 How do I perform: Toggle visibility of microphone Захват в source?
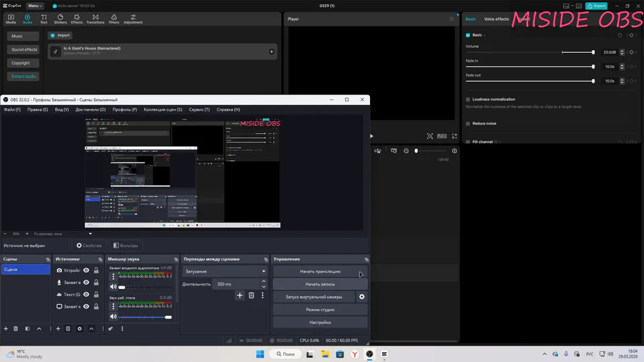[x=87, y=283]
